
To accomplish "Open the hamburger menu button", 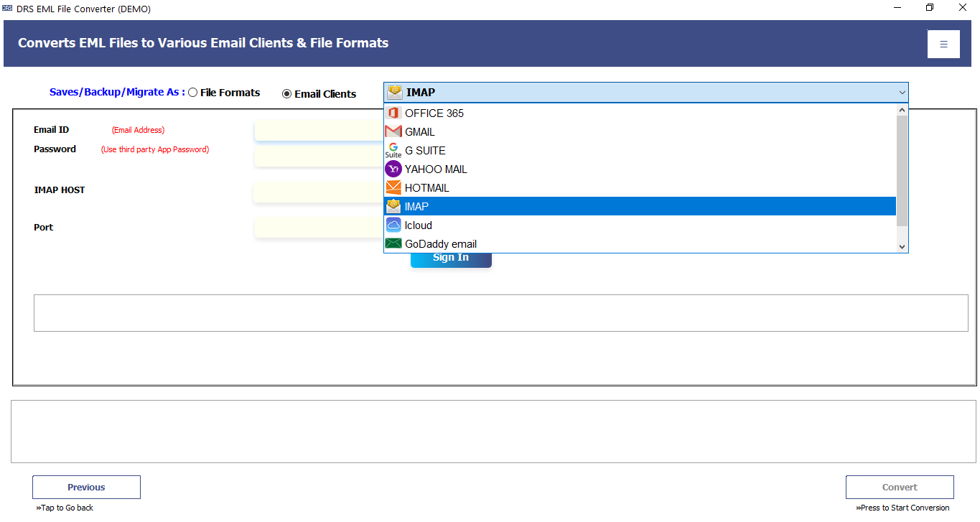I will [943, 44].
